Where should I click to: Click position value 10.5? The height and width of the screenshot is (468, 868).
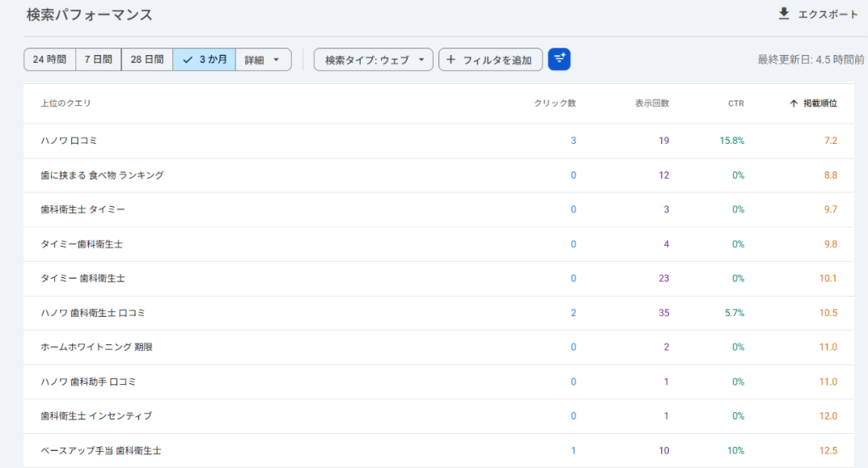click(x=828, y=313)
